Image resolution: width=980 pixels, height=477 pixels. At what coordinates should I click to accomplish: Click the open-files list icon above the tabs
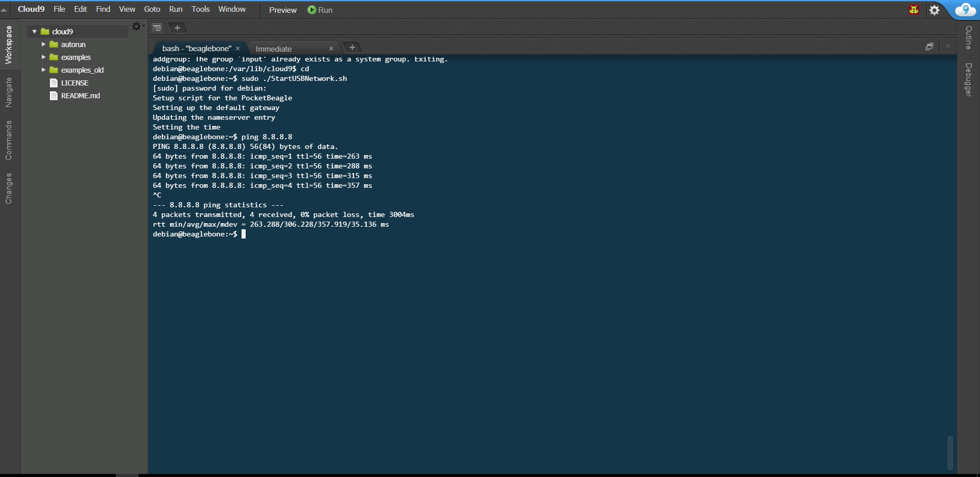tap(157, 28)
